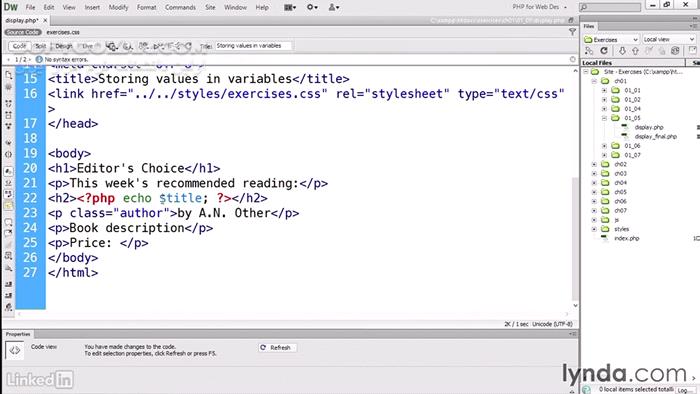Viewport: 700px width, 394px height.
Task: Open the user account icon in menu bar
Action: [x=334, y=7]
